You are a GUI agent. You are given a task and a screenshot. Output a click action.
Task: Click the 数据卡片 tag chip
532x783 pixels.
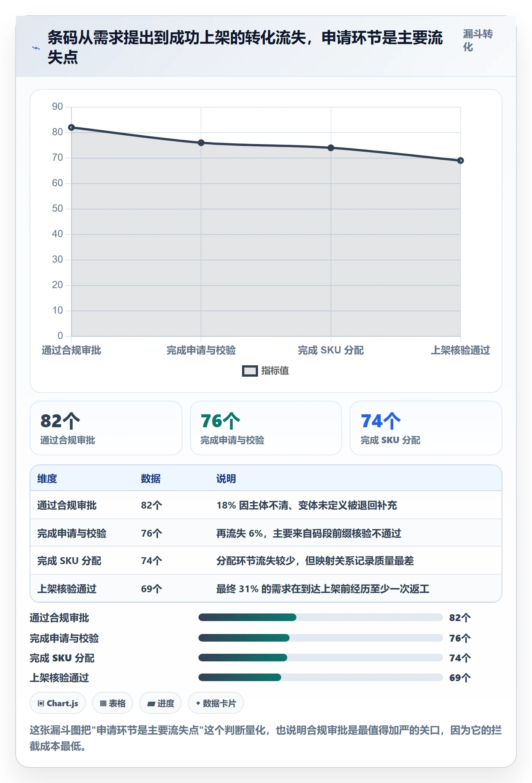tap(216, 703)
